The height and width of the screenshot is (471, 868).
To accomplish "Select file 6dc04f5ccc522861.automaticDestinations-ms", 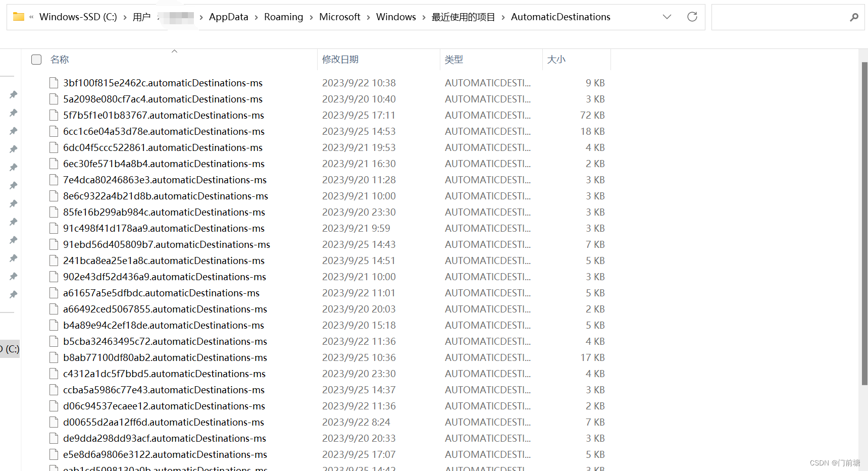I will (x=163, y=147).
